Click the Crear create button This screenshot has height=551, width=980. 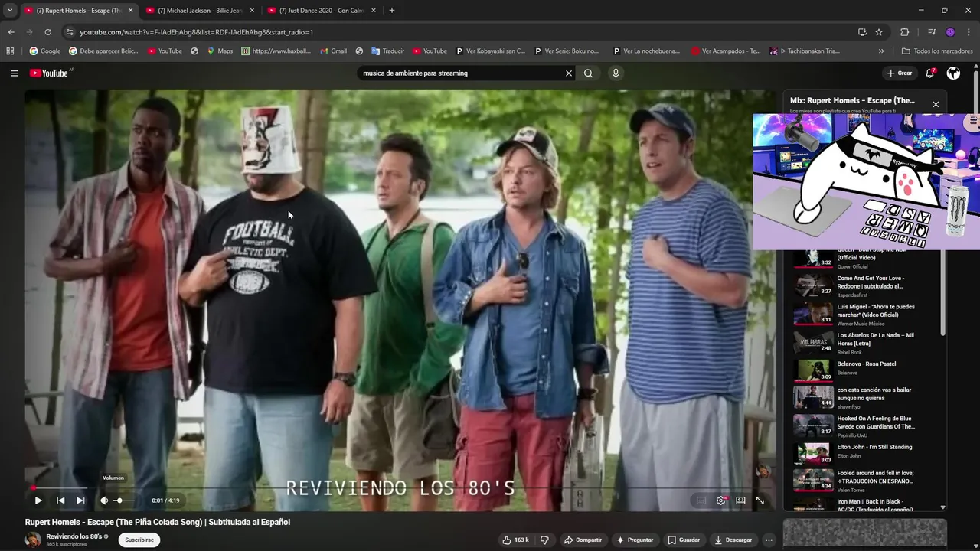[x=900, y=73]
